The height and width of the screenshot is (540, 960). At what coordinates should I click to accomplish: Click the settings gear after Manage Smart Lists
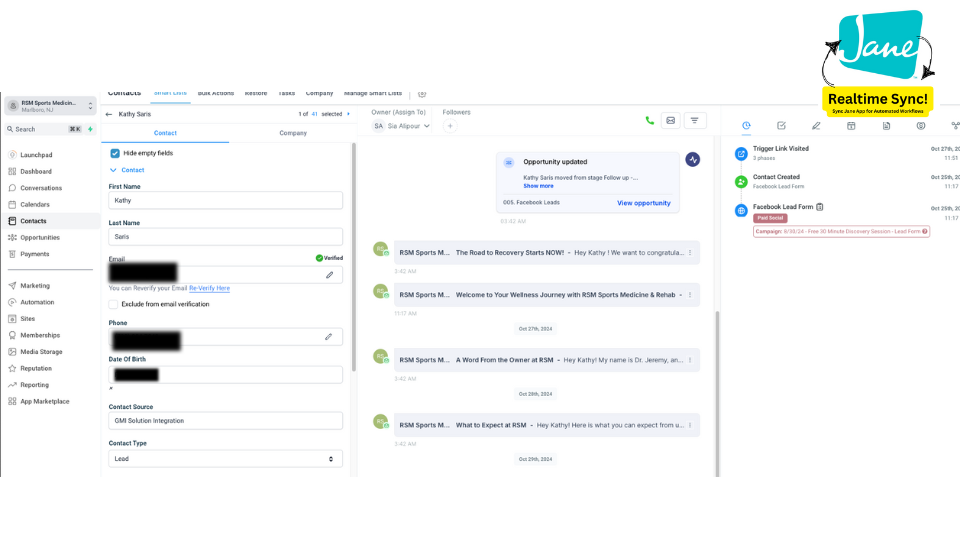[422, 94]
